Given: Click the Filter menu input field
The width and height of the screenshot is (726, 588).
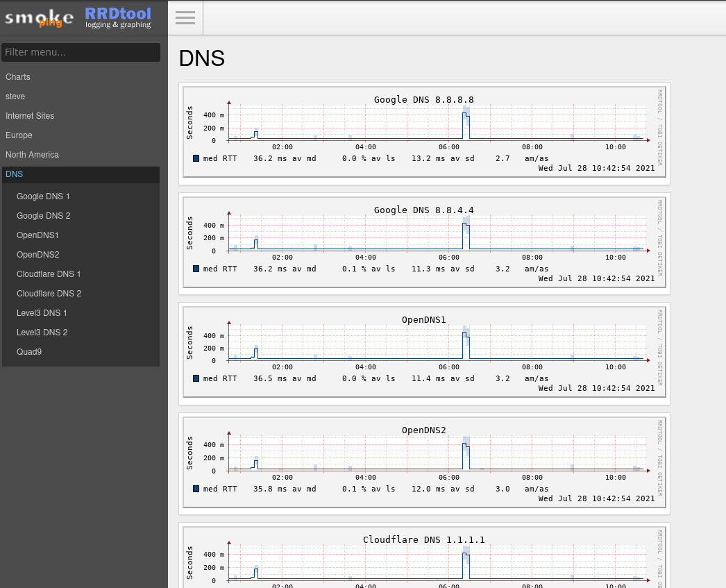Looking at the screenshot, I should 81,52.
